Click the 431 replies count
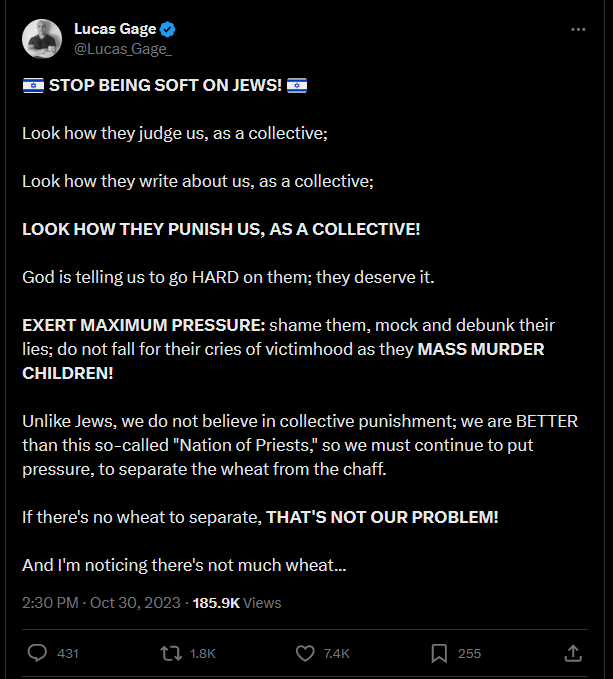Image resolution: width=613 pixels, height=679 pixels. click(x=68, y=653)
